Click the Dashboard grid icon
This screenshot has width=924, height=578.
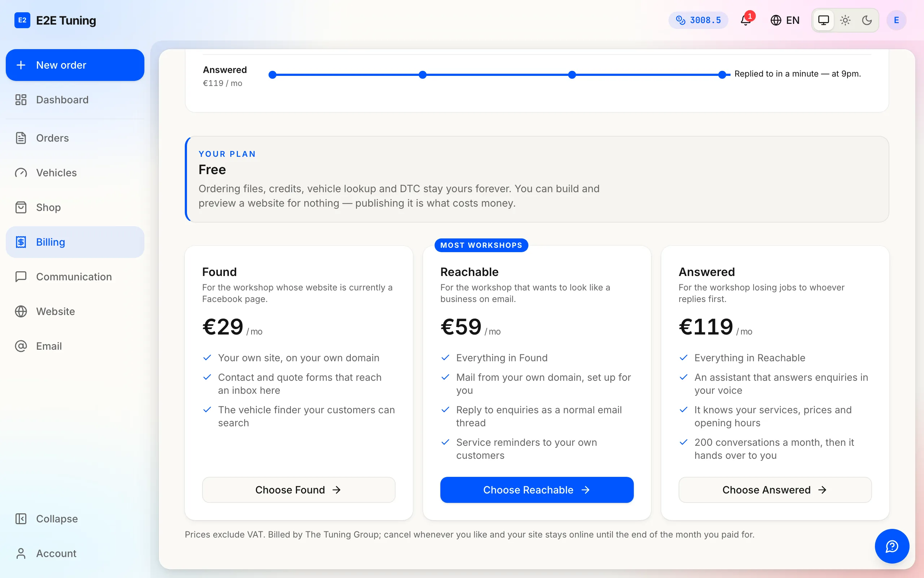point(21,100)
